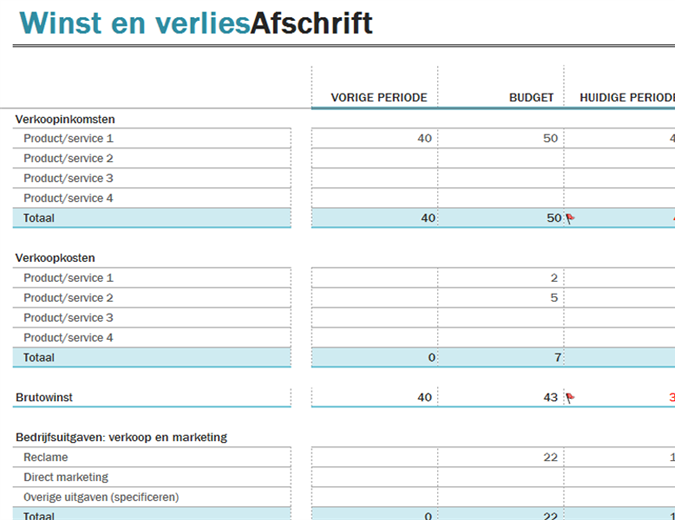Click the red flag icon in Totaal row

point(570,219)
